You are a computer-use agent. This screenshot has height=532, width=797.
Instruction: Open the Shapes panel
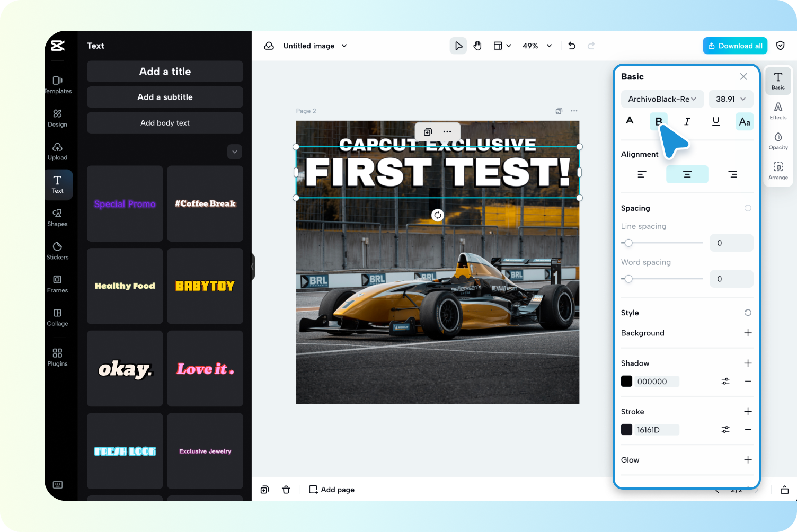click(57, 217)
